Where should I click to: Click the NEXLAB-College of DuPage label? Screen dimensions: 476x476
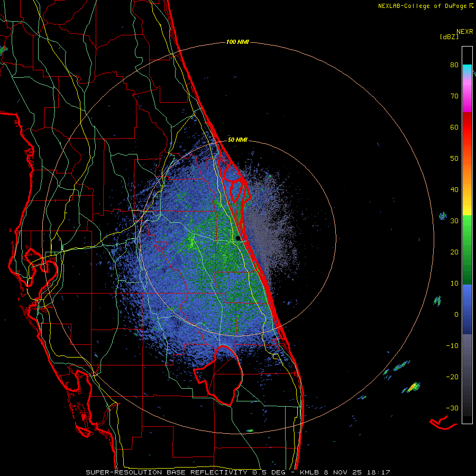pyautogui.click(x=422, y=6)
